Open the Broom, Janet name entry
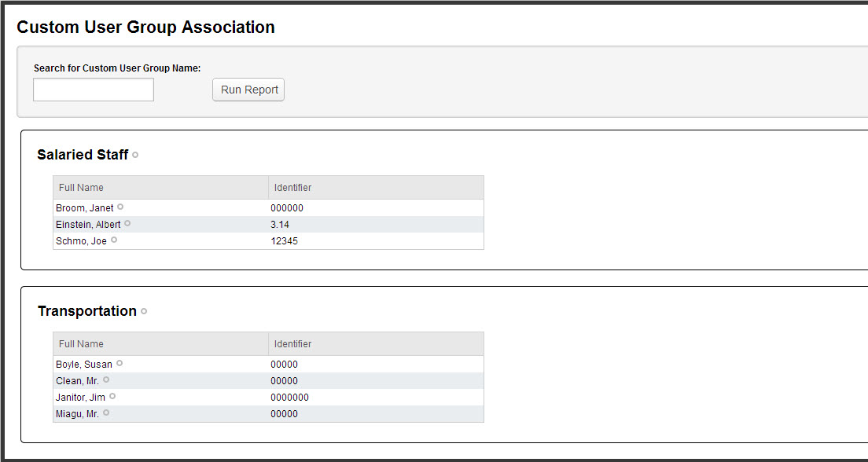Image resolution: width=868 pixels, height=462 pixels. click(85, 208)
